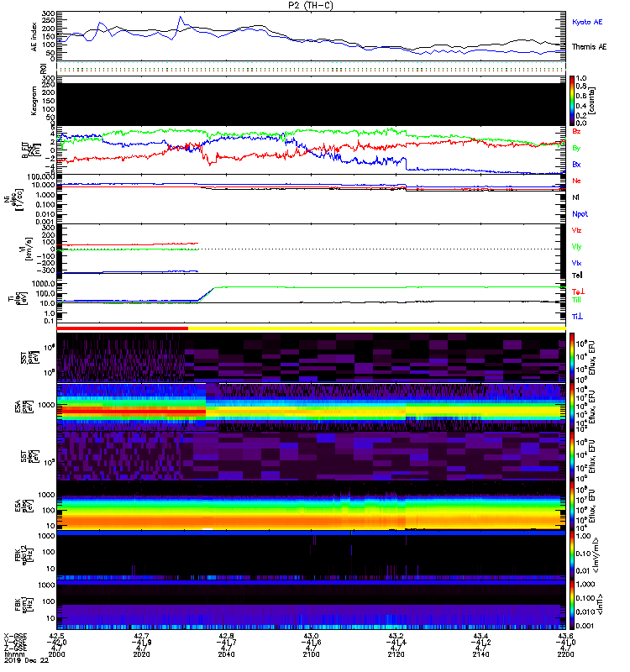The image size is (630, 672).
Task: Click the '2100' time tick label
Action: point(311,654)
